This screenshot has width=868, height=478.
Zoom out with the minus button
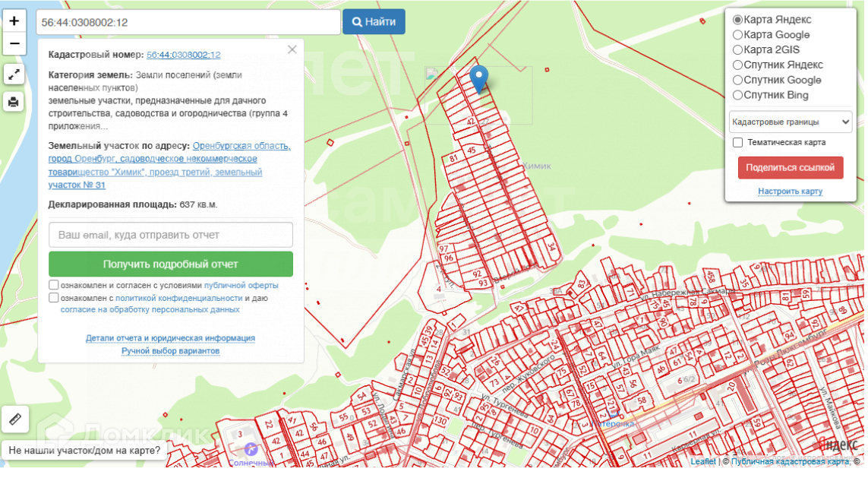pyautogui.click(x=14, y=43)
